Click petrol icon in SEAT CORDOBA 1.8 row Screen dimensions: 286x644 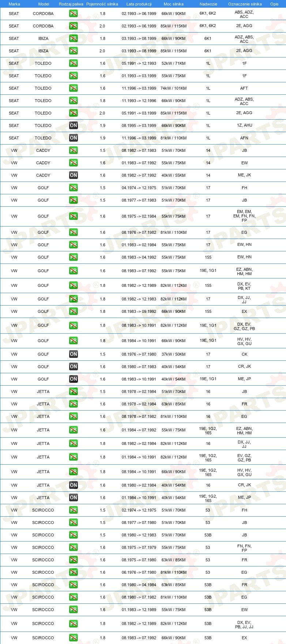coord(74,14)
